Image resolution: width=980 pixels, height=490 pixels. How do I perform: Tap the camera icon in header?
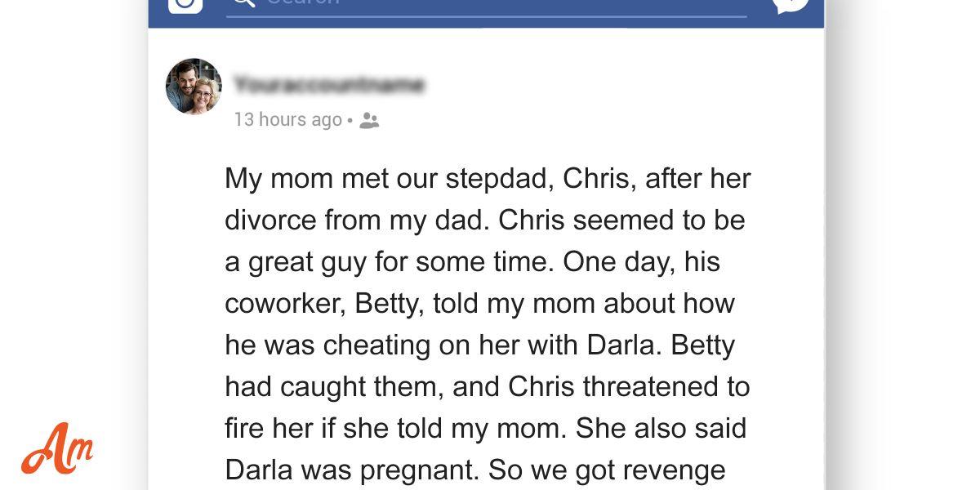(185, 6)
